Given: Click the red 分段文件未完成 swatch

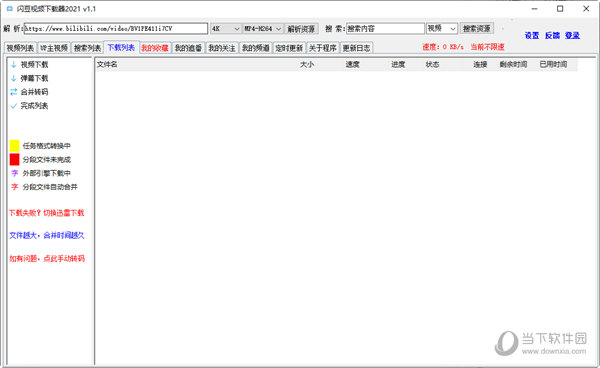Looking at the screenshot, I should tap(15, 160).
